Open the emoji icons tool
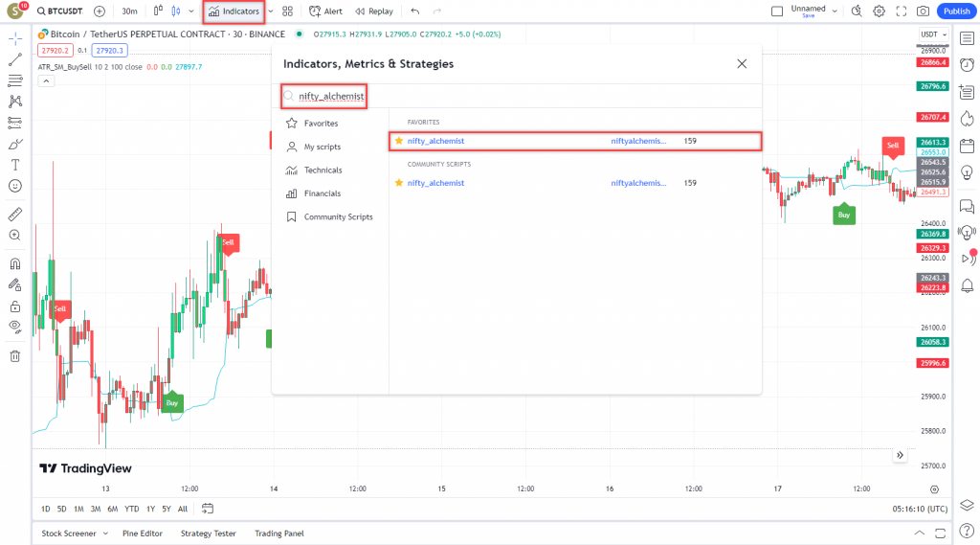The height and width of the screenshot is (545, 980). pyautogui.click(x=15, y=186)
